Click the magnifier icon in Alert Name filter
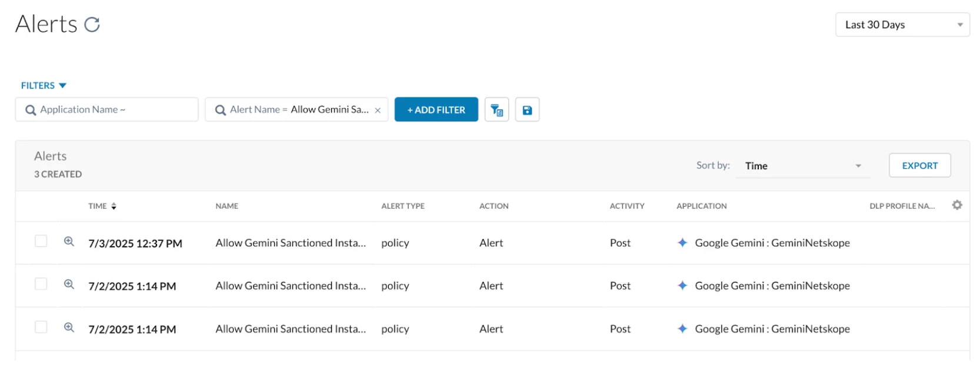This screenshot has height=369, width=980. (221, 110)
